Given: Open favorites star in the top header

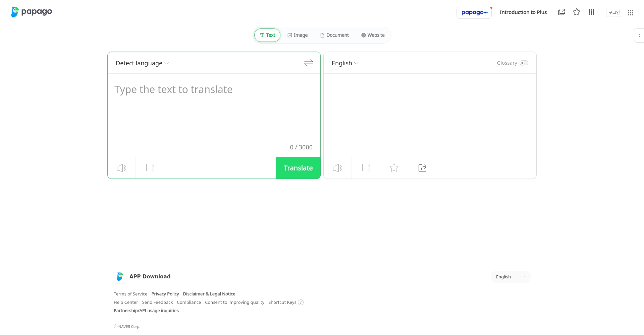Looking at the screenshot, I should coord(577,12).
